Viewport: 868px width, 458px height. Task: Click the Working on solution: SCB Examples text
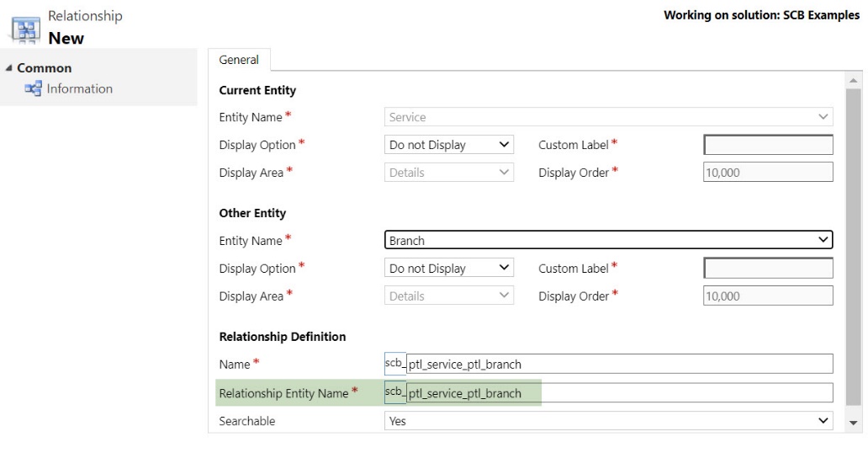point(762,15)
